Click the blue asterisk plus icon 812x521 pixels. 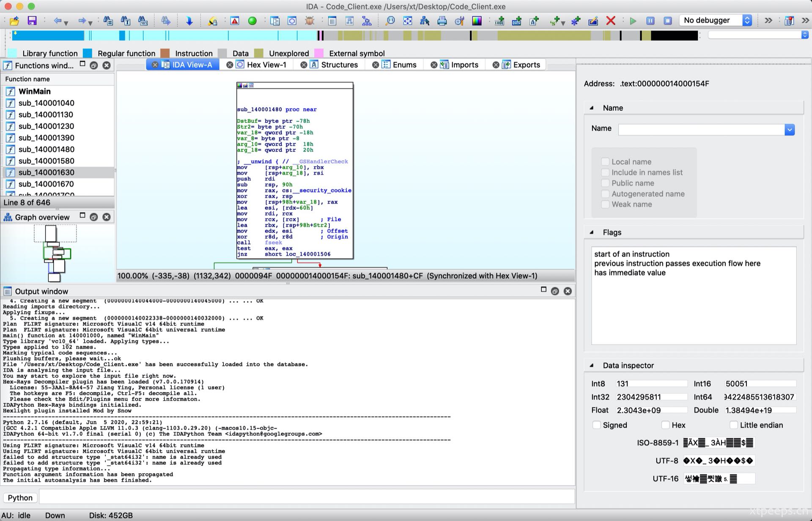tap(576, 21)
